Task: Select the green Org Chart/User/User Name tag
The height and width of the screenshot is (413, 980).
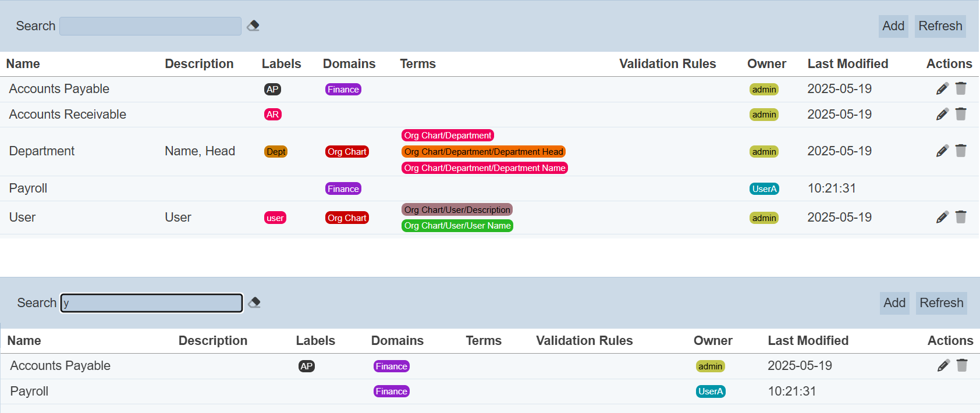Action: [457, 226]
